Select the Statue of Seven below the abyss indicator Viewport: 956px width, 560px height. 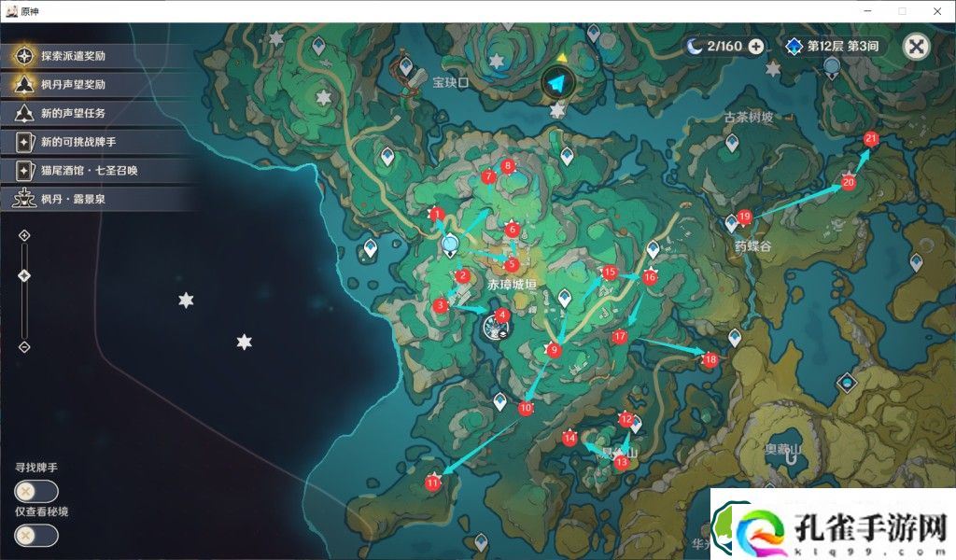832,67
